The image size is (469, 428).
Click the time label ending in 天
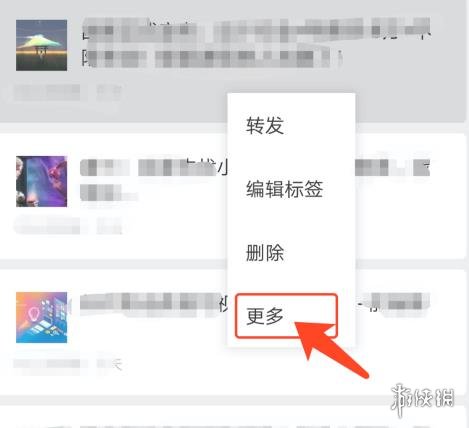110,364
